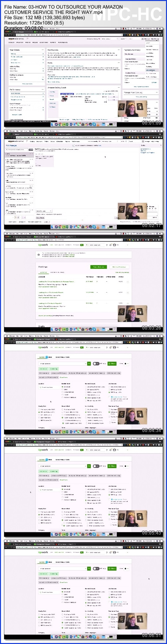Click green Filters button in 00:06:51 frame
Image resolution: width=167 pixels, height=644 pixels.
[112, 569]
